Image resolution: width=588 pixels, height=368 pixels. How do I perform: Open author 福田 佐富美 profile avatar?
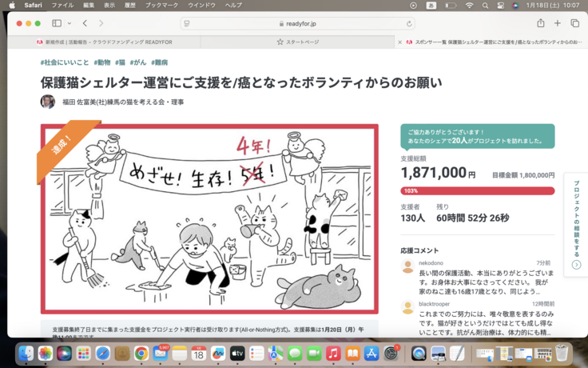(x=48, y=102)
